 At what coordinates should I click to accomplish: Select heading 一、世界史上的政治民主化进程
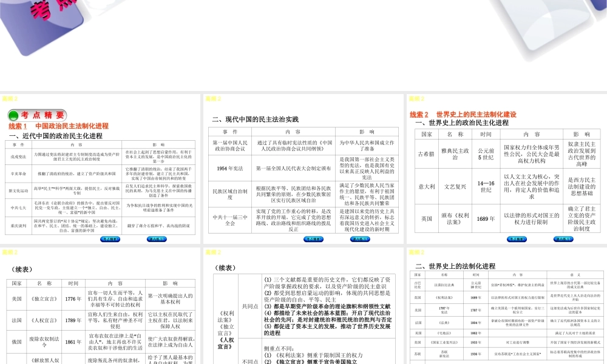pos(462,123)
